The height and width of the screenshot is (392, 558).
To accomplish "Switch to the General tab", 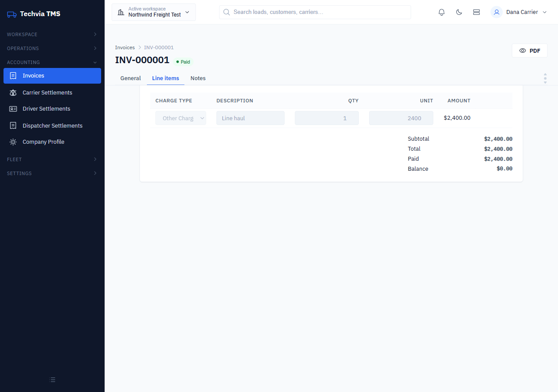I will 130,78.
